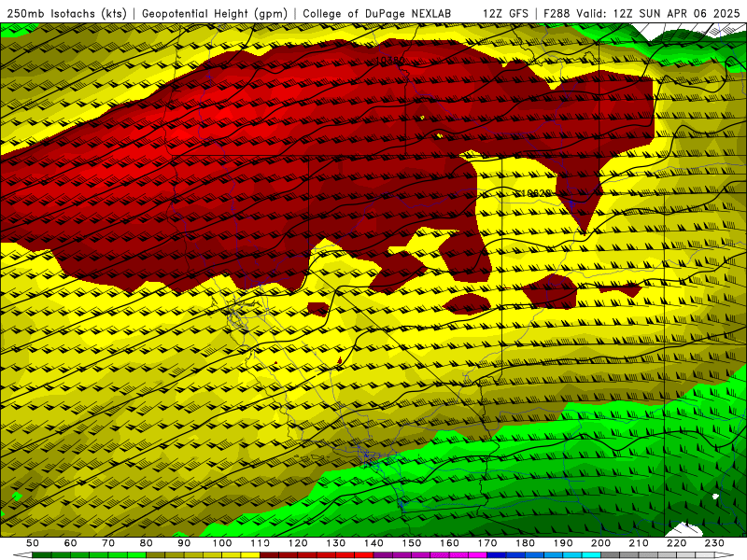The width and height of the screenshot is (747, 560).
Task: Click the 90 value on the color scale
Action: [184, 543]
